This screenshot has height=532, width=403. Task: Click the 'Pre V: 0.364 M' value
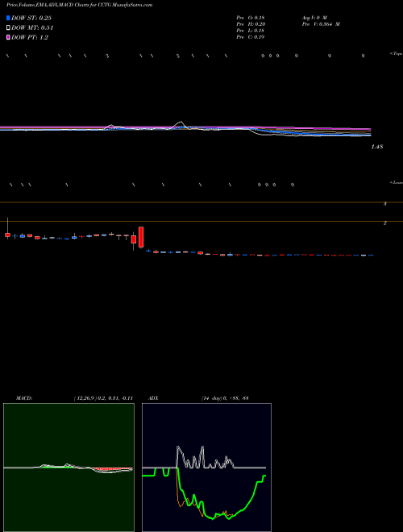tap(321, 24)
